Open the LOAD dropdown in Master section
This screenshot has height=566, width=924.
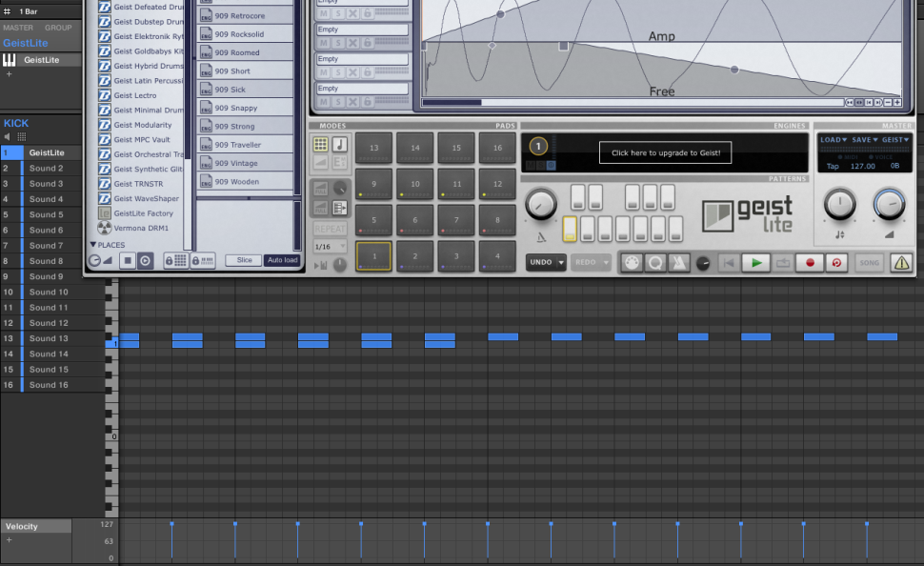[833, 140]
